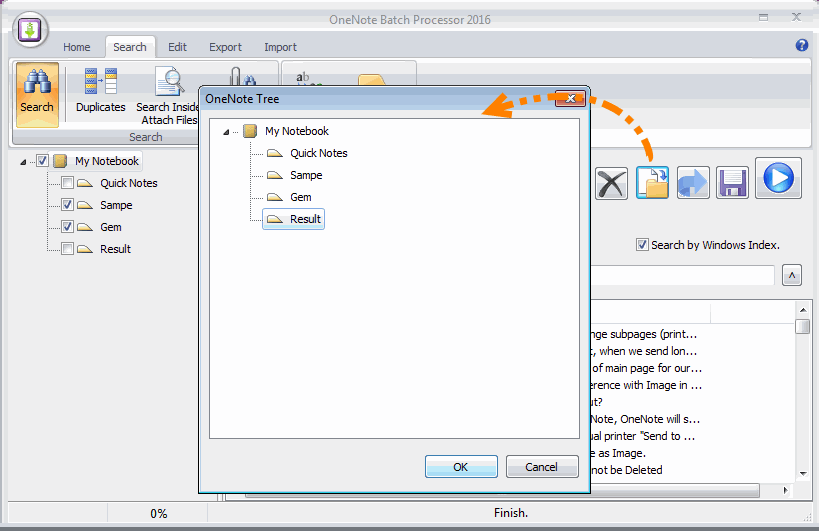
Task: Check the Quick Notes checkbox
Action: 67,183
